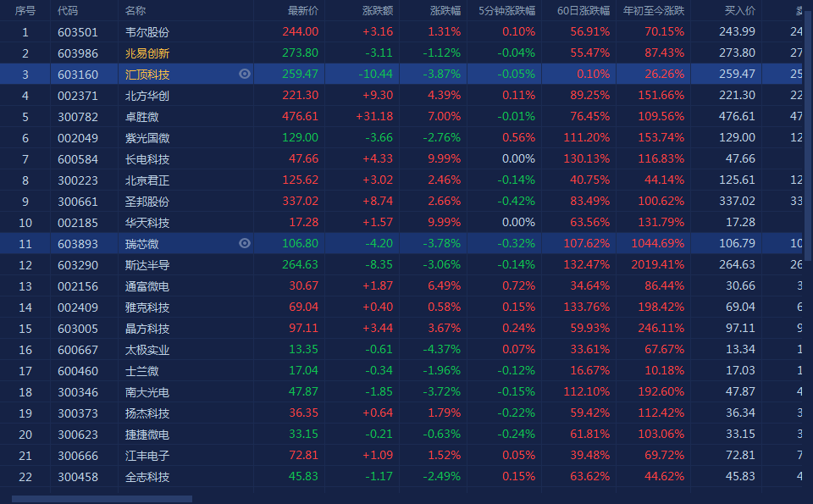Click change percent 7.00%

coord(445,116)
